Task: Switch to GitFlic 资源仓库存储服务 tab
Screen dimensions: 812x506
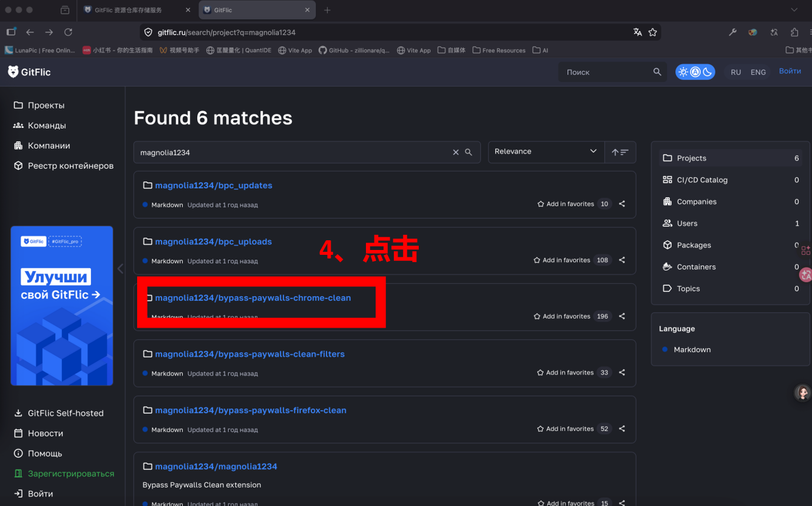Action: [x=135, y=10]
